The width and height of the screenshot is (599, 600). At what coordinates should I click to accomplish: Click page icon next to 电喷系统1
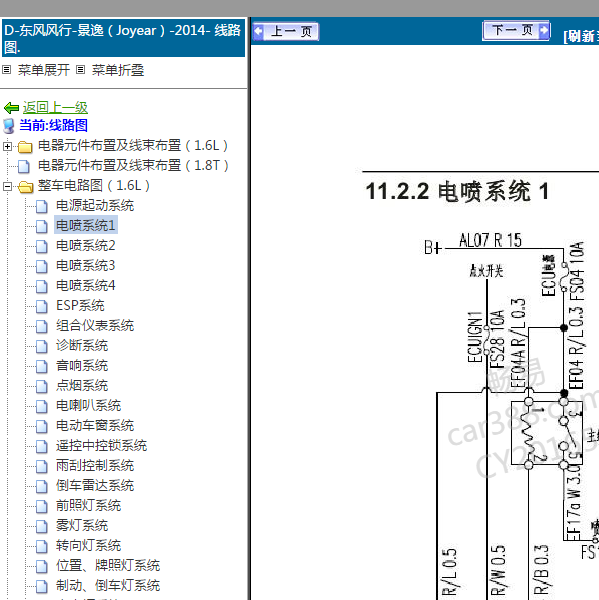42,227
